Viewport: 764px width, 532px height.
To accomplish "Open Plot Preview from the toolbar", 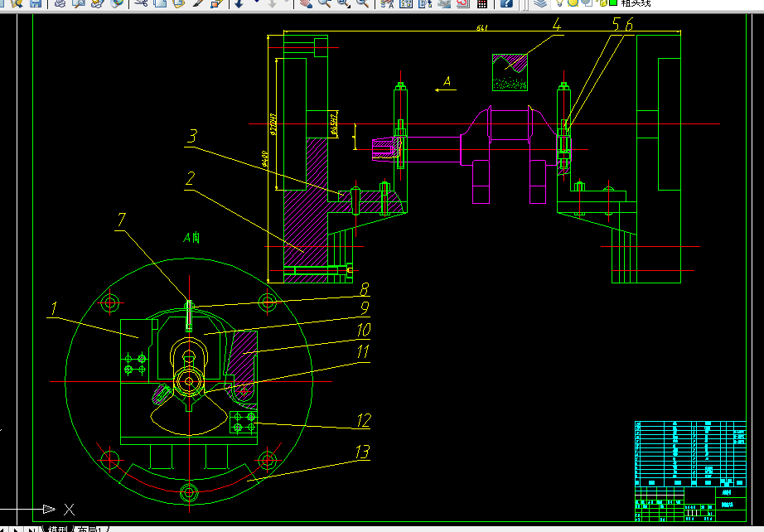I will [79, 3].
